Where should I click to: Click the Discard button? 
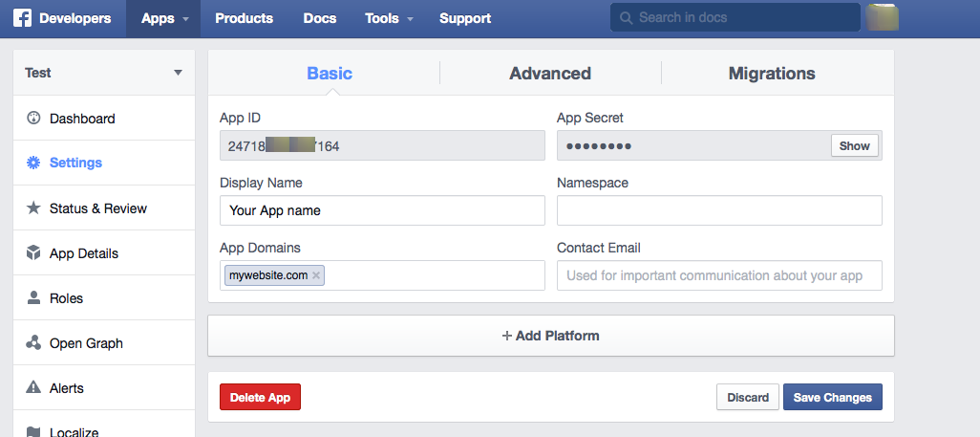click(x=748, y=397)
